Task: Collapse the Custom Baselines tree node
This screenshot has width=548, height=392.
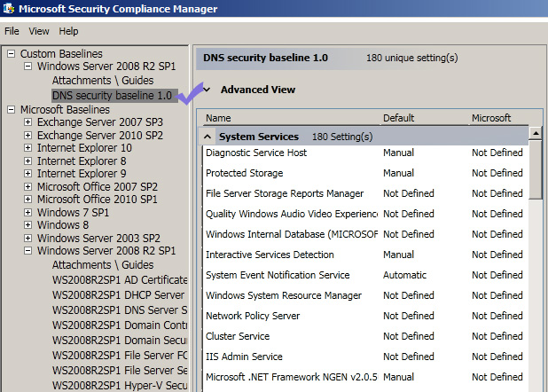Action: coord(12,54)
